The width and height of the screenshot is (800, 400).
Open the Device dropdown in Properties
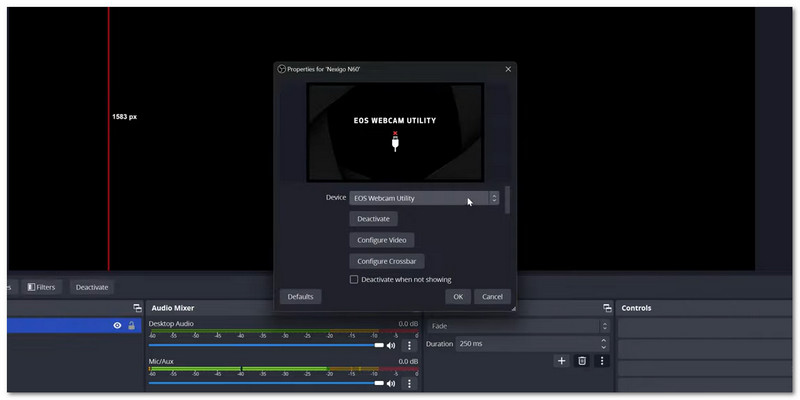pyautogui.click(x=424, y=198)
